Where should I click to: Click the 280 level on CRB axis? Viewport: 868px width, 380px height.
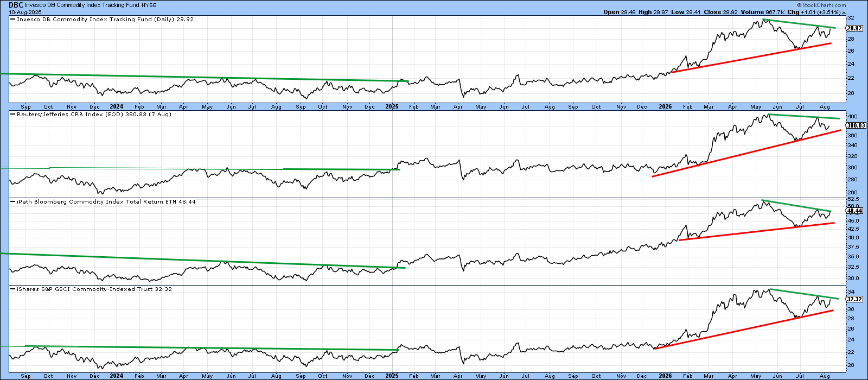point(852,179)
